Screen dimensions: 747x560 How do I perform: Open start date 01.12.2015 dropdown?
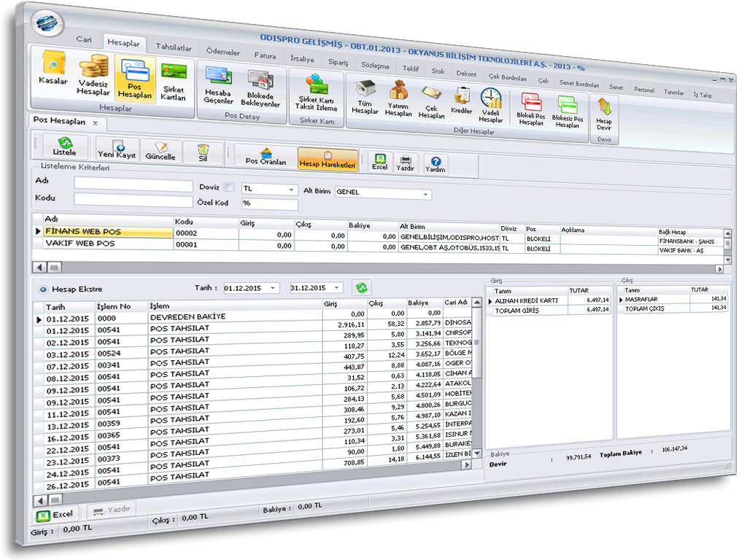273,288
